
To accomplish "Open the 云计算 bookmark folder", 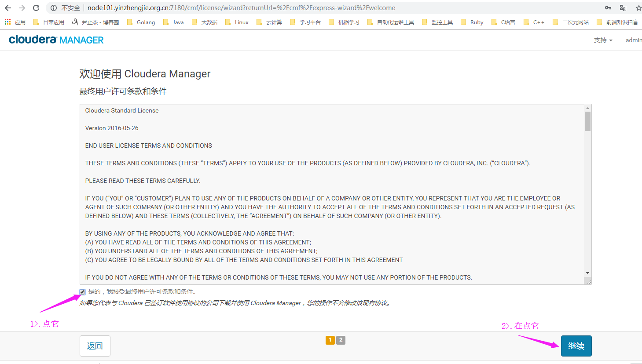I will coord(269,22).
